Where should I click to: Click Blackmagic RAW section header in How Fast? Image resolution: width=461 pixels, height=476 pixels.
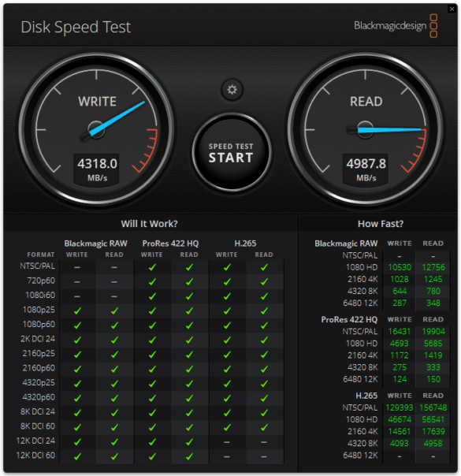click(346, 244)
